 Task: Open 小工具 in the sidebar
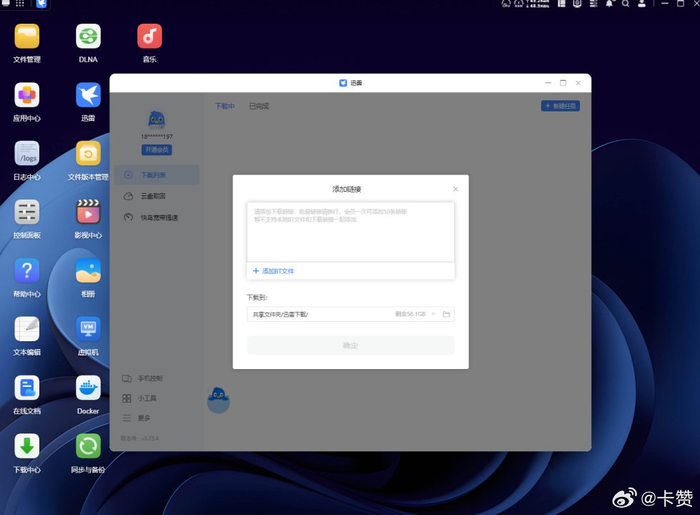(x=140, y=398)
